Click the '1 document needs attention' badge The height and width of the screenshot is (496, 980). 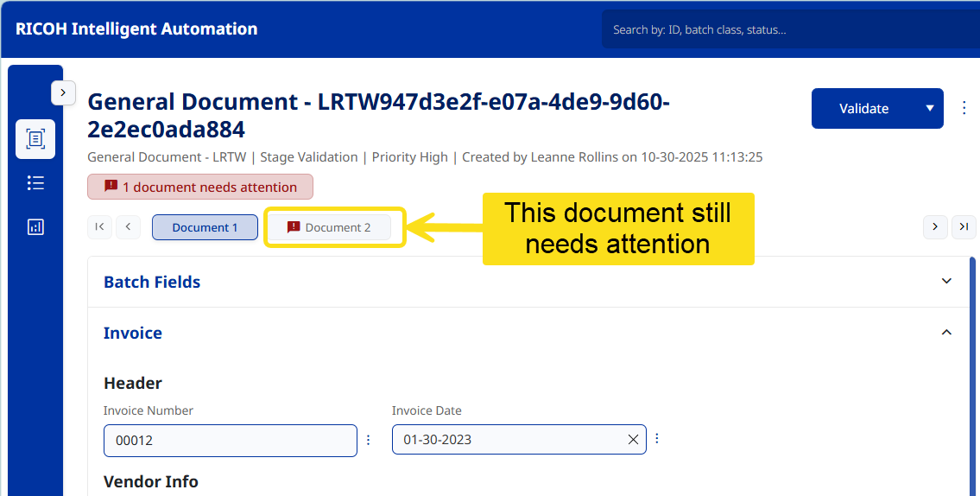[x=200, y=187]
